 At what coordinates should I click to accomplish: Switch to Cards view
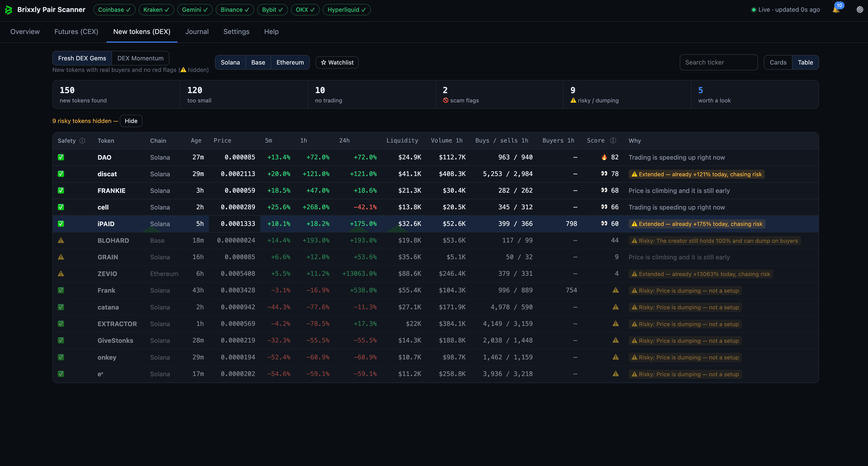(778, 62)
